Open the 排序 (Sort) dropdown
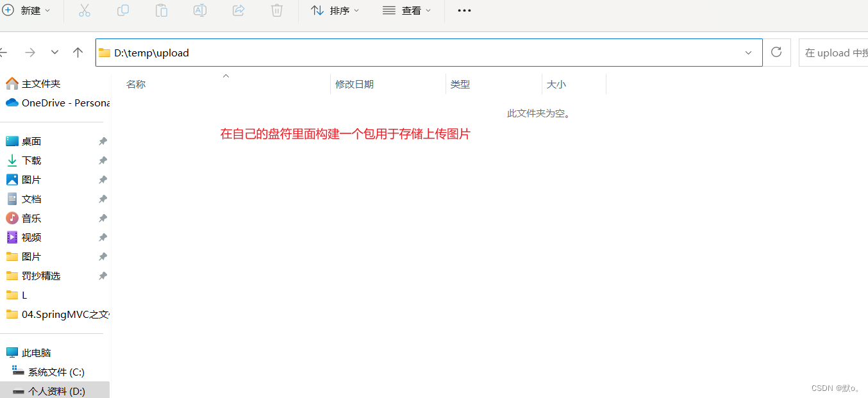 tap(335, 10)
